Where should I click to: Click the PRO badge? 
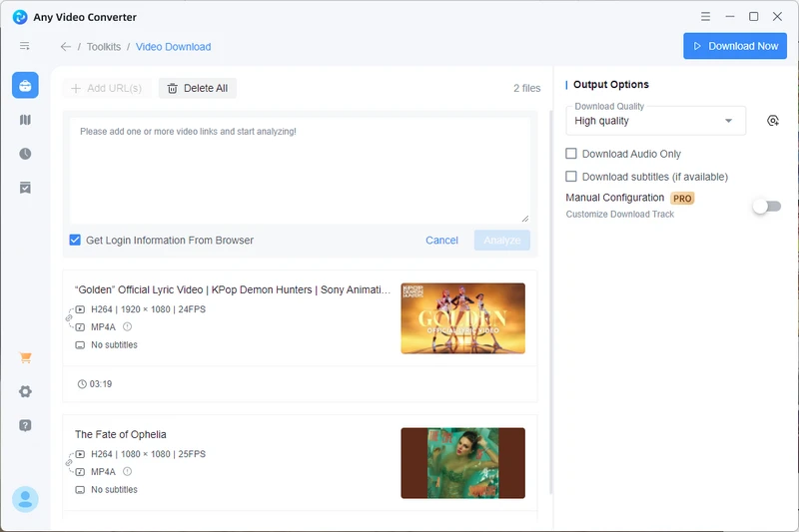(682, 198)
